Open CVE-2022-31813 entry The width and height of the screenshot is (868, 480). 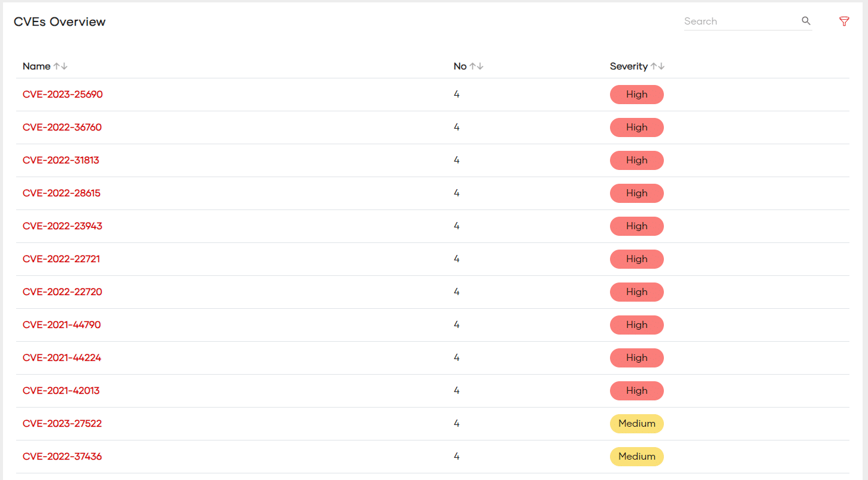60,160
